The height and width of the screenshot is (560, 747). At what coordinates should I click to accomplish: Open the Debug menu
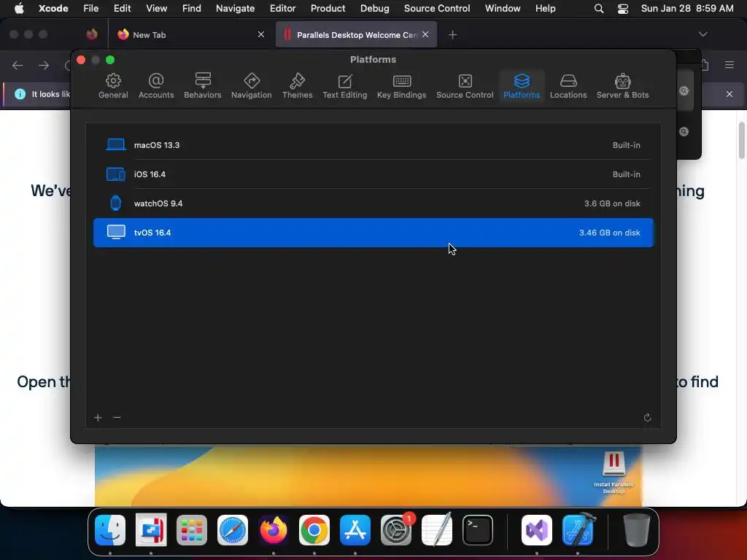(374, 8)
